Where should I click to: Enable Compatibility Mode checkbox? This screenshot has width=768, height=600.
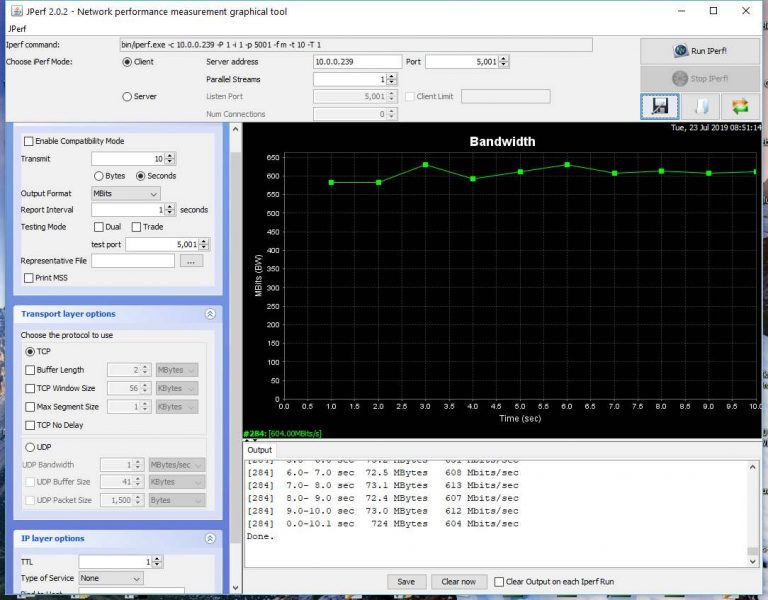coord(29,141)
